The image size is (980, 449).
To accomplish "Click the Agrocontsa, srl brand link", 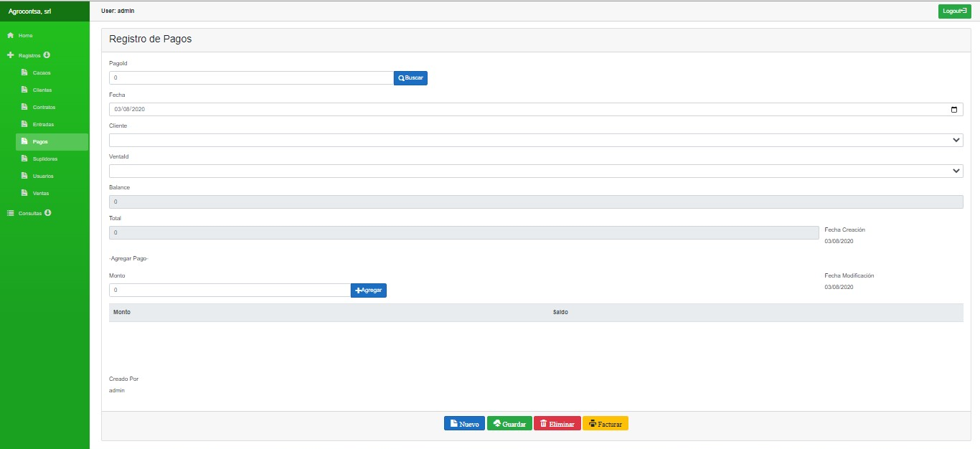I will coord(29,11).
